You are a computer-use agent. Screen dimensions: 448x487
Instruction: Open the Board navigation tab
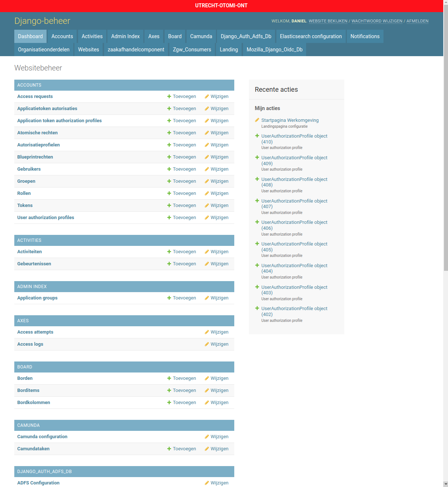pos(175,36)
